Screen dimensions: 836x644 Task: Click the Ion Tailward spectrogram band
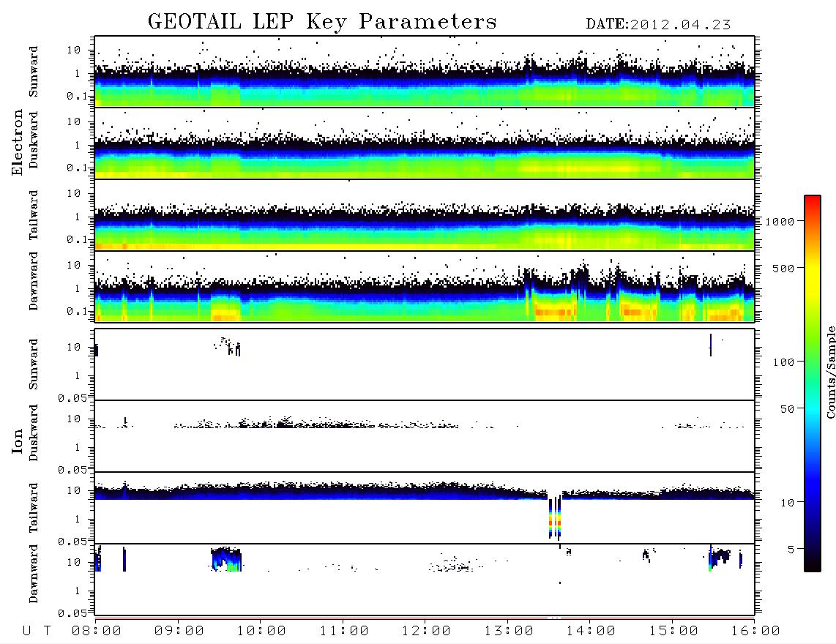(x=425, y=492)
